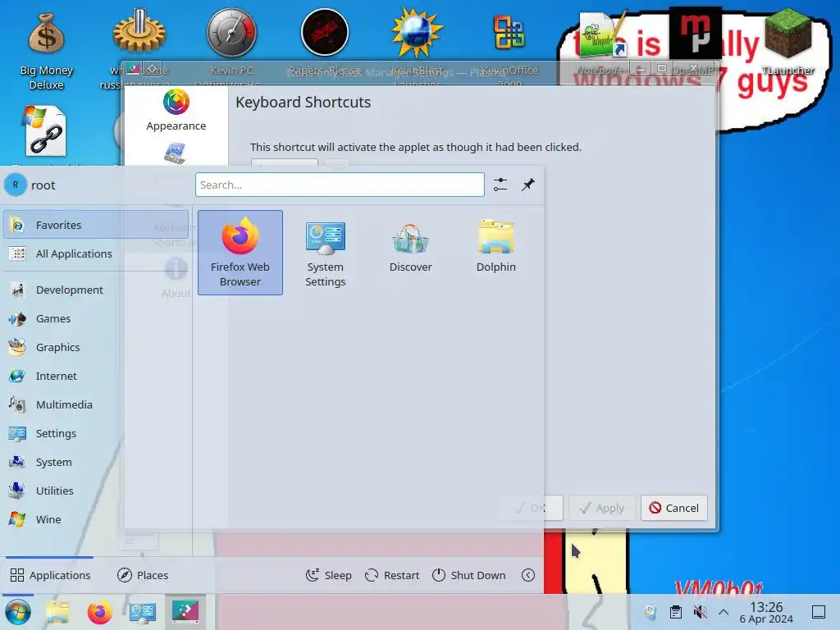
Task: Activate Plasma settings window taskbar entry
Action: (185, 612)
